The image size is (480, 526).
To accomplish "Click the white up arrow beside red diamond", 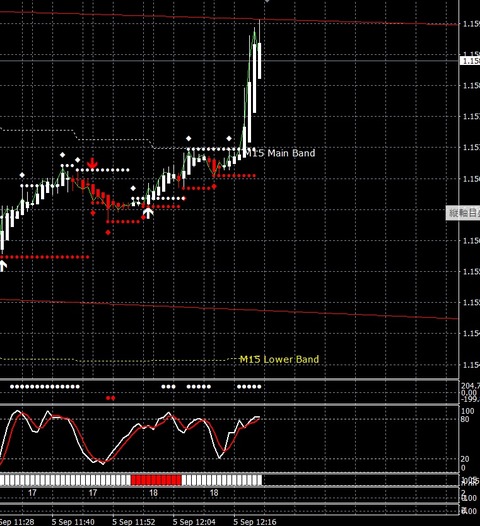I will tap(148, 213).
